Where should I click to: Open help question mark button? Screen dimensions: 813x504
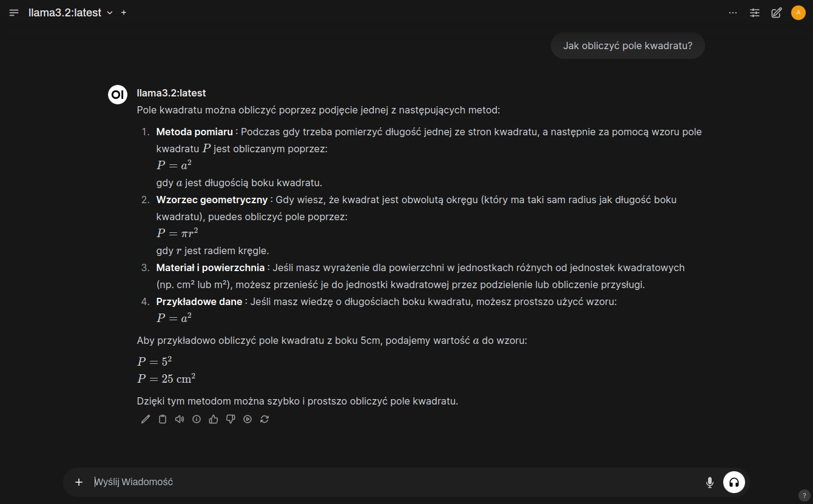point(805,495)
